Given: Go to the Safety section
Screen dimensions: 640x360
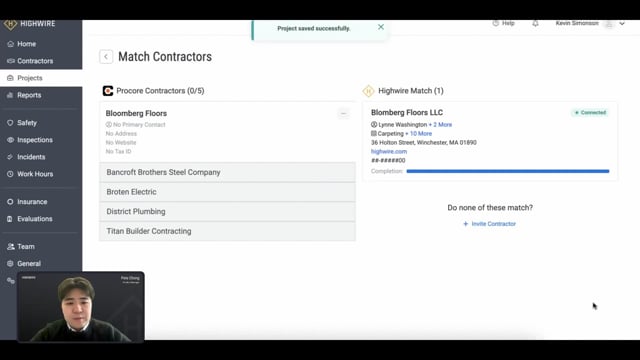Looking at the screenshot, I should point(22,123).
